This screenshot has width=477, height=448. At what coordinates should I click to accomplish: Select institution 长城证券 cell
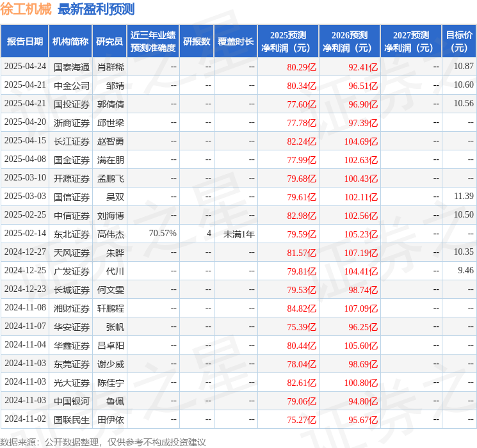point(72,290)
